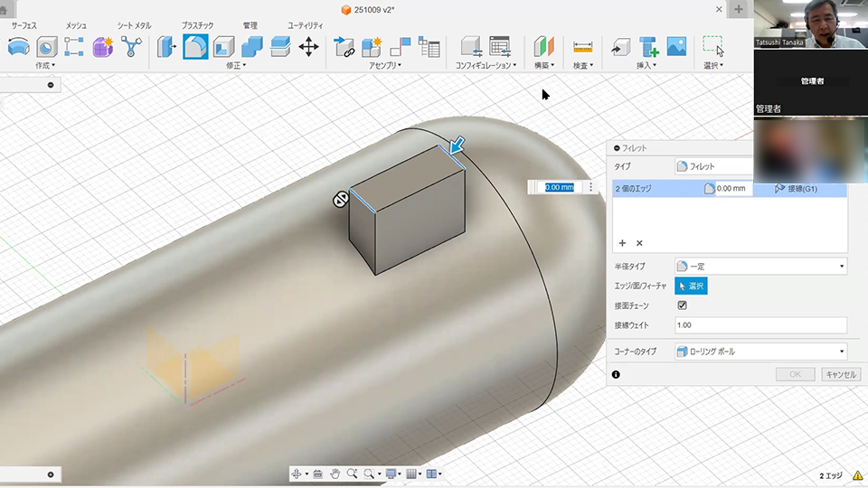Select the Pan hand tool
This screenshot has width=868, height=488.
pos(335,474)
